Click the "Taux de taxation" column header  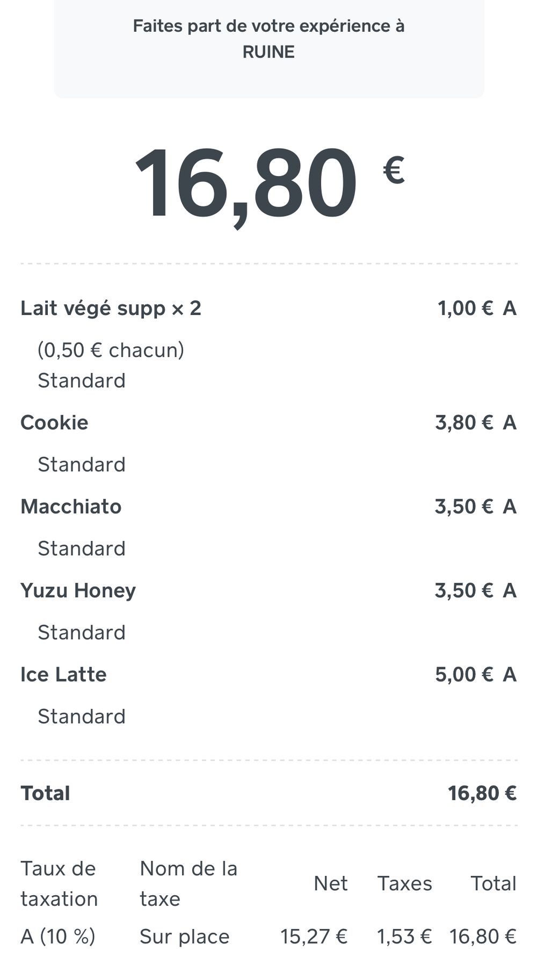click(x=59, y=883)
